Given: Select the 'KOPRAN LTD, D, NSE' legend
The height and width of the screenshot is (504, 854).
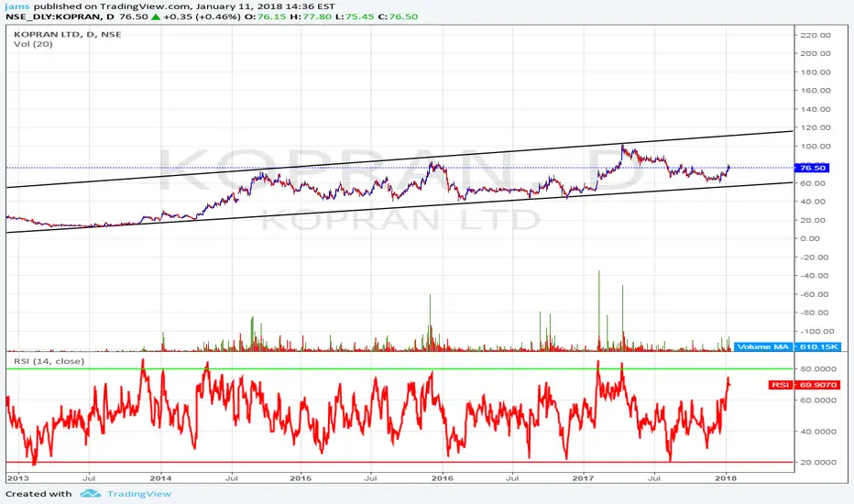Looking at the screenshot, I should tap(68, 34).
